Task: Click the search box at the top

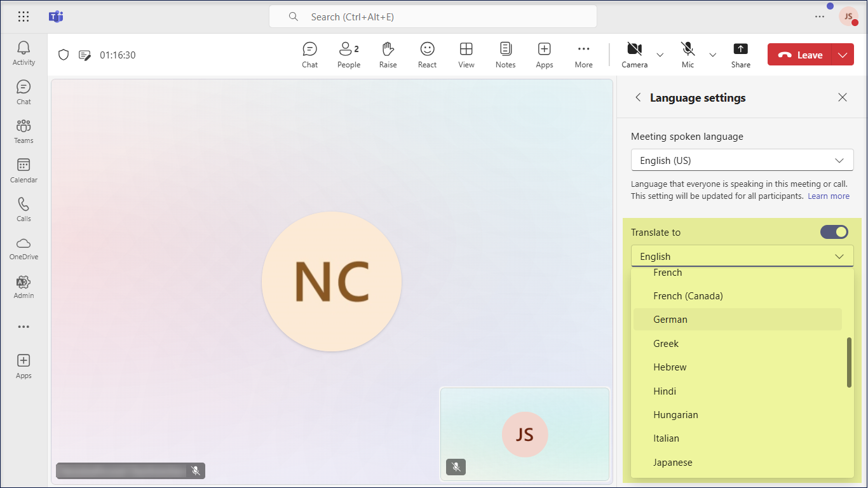Action: (x=432, y=17)
